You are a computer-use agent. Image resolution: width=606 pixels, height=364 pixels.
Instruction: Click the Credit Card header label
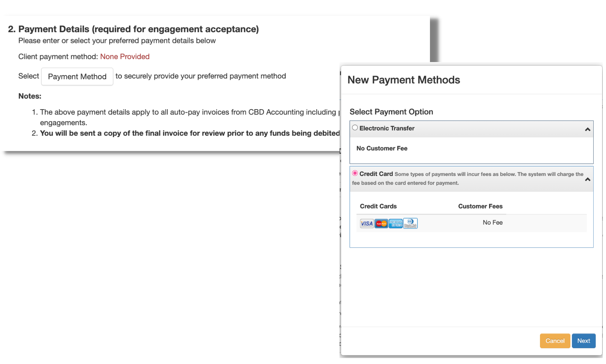(x=376, y=174)
